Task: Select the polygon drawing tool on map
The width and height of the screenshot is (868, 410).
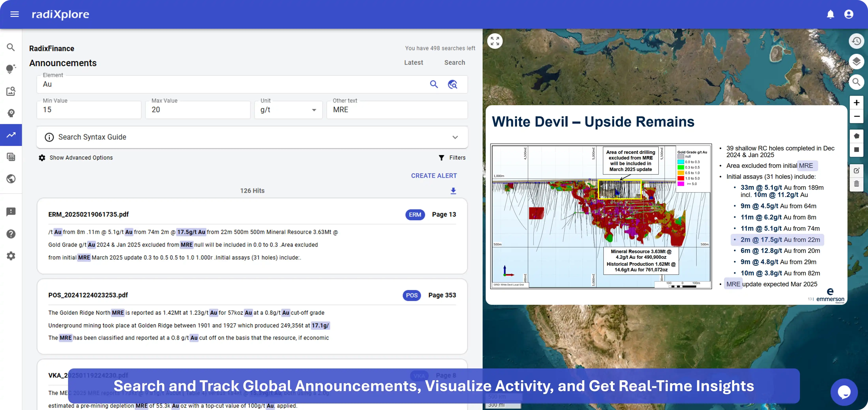Action: click(856, 136)
